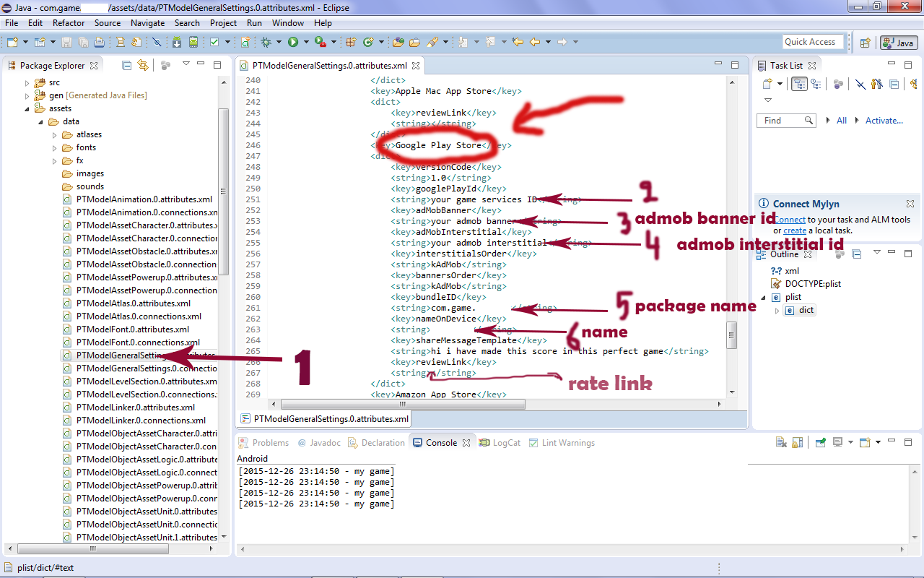This screenshot has width=924, height=578.
Task: Click the Quick Access search field
Action: 813,42
